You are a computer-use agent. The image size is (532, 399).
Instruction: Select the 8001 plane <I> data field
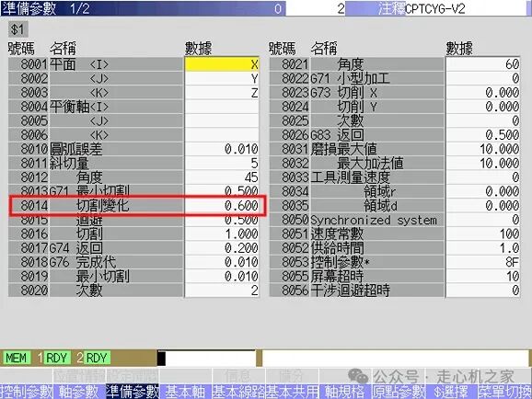click(x=222, y=64)
